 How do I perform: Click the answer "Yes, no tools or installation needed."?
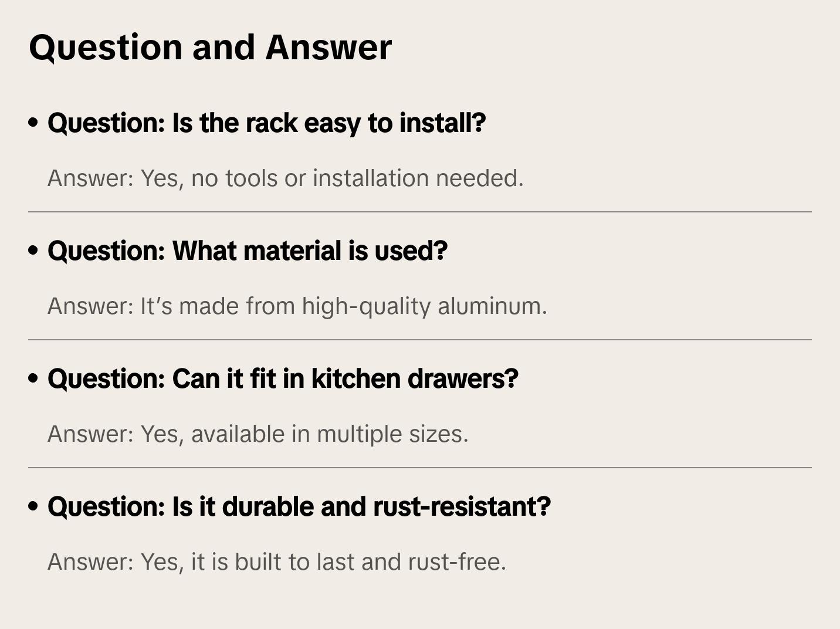pyautogui.click(x=285, y=178)
